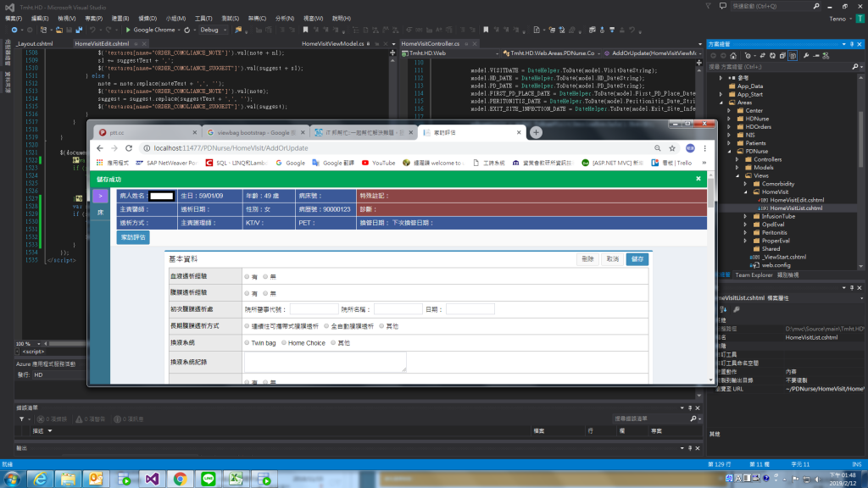Open the Chrome profile avatar
The image size is (868, 488).
(x=690, y=148)
